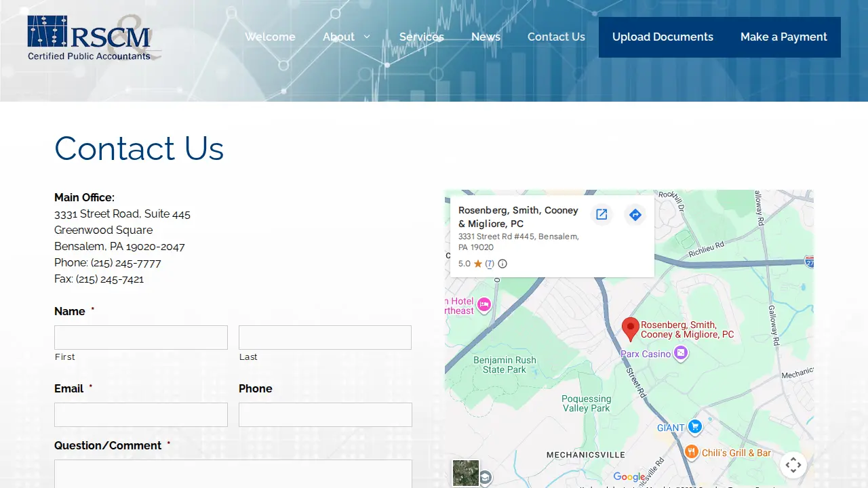Open the 7 reviews link
The width and height of the screenshot is (868, 488).
coord(490,264)
